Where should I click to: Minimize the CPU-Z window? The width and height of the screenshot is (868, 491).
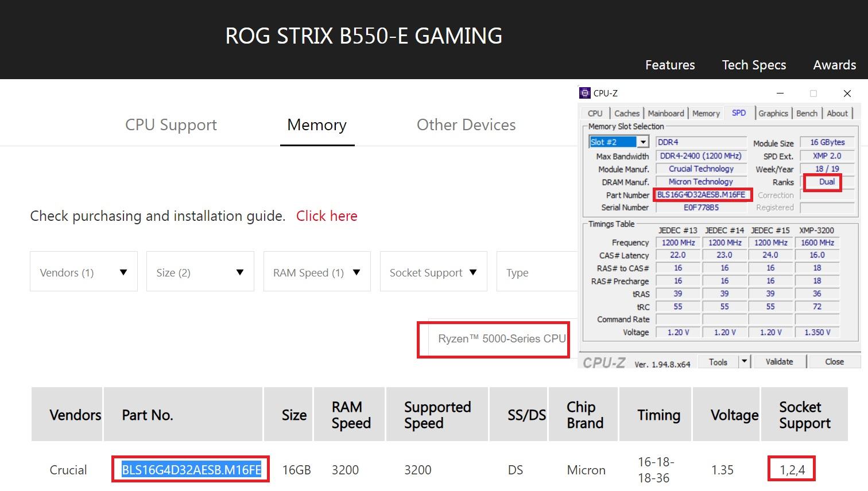click(780, 93)
